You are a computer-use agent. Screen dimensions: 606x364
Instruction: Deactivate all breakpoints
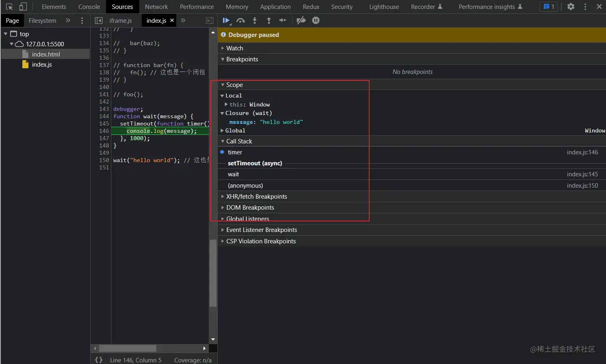pos(301,20)
